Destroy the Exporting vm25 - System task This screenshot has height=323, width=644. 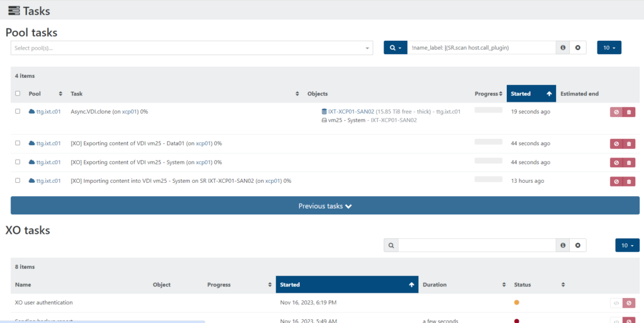(x=629, y=163)
